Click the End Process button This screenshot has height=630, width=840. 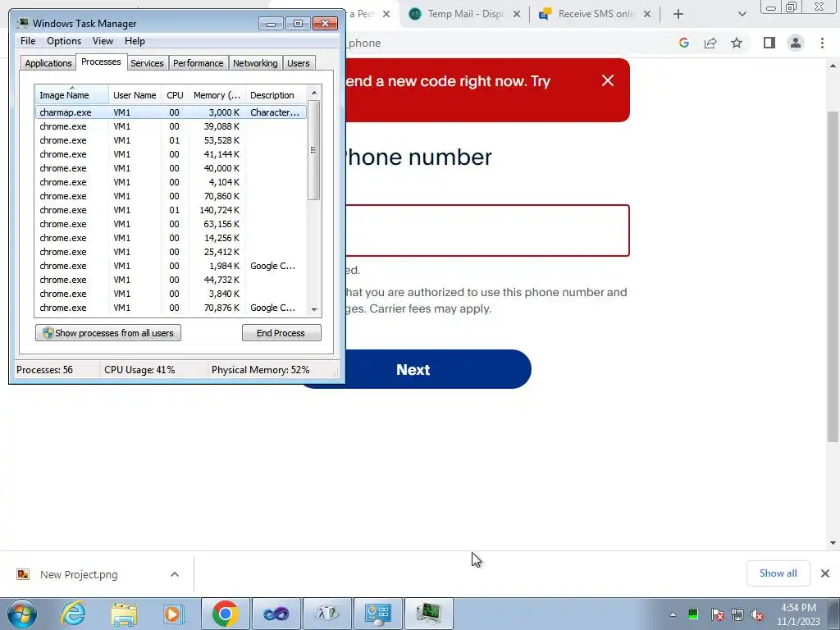pyautogui.click(x=281, y=333)
